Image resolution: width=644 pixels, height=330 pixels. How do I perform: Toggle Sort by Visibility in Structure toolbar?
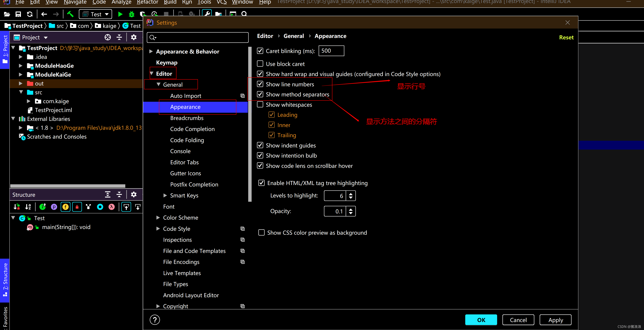pos(17,207)
